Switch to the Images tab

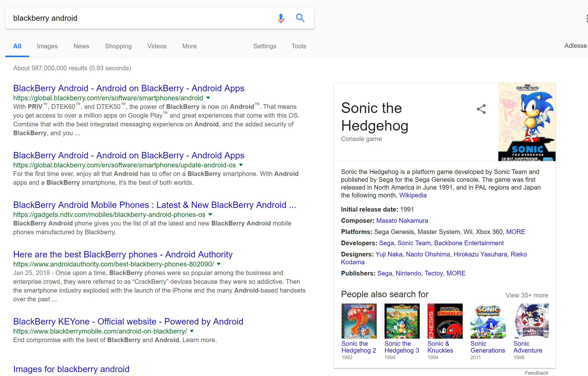(x=47, y=46)
